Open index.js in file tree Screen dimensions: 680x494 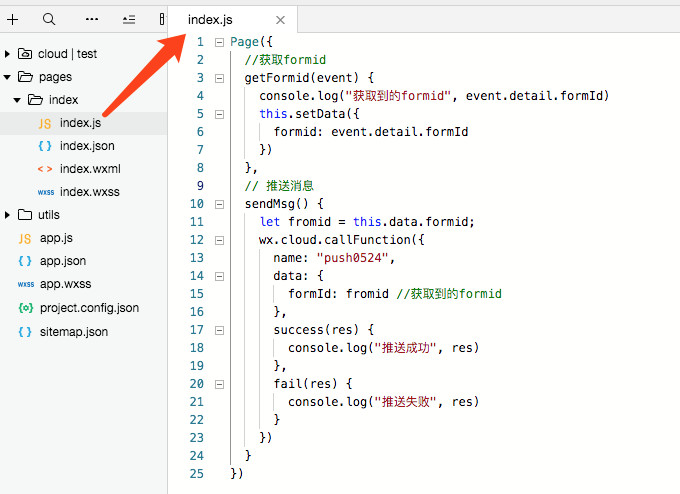click(80, 123)
